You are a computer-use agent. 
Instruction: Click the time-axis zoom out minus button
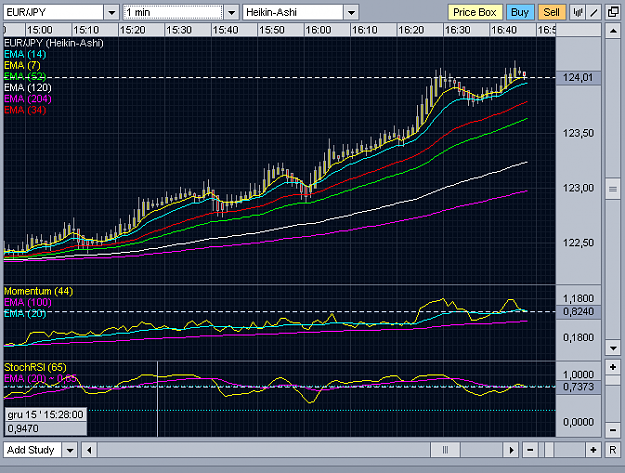530,450
